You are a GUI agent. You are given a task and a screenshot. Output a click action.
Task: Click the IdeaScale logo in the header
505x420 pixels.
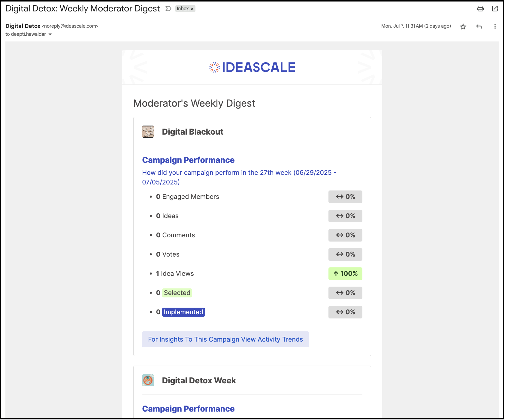(x=252, y=67)
